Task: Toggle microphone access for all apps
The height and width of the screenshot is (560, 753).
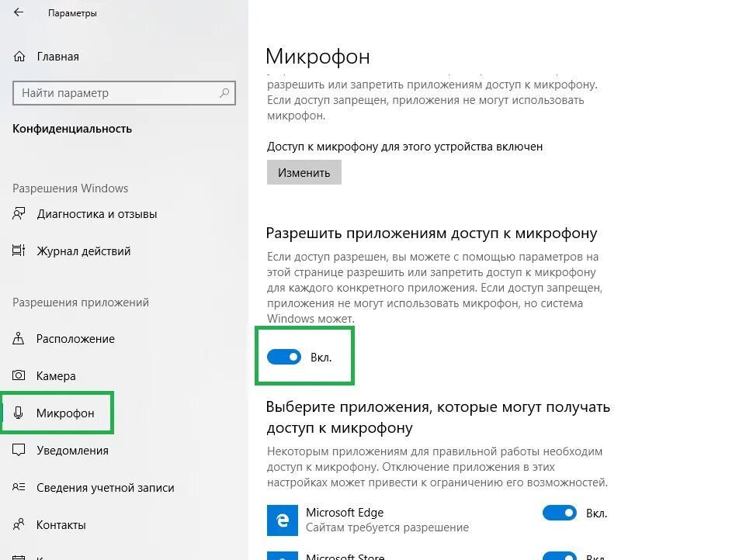Action: (284, 357)
